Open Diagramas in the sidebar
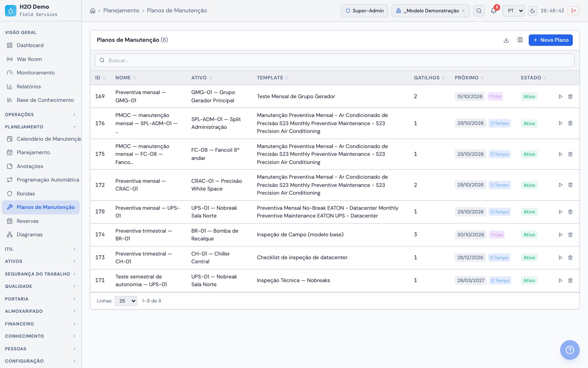 40,235
